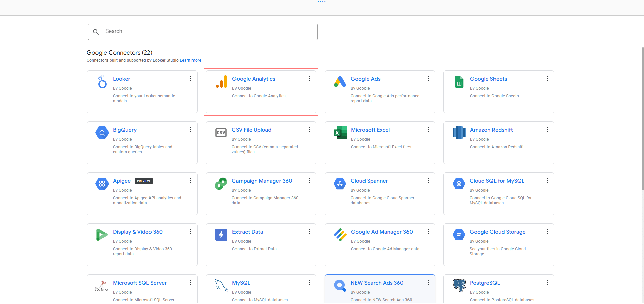Open Microsoft SQL Server three-dot menu

pyautogui.click(x=190, y=283)
